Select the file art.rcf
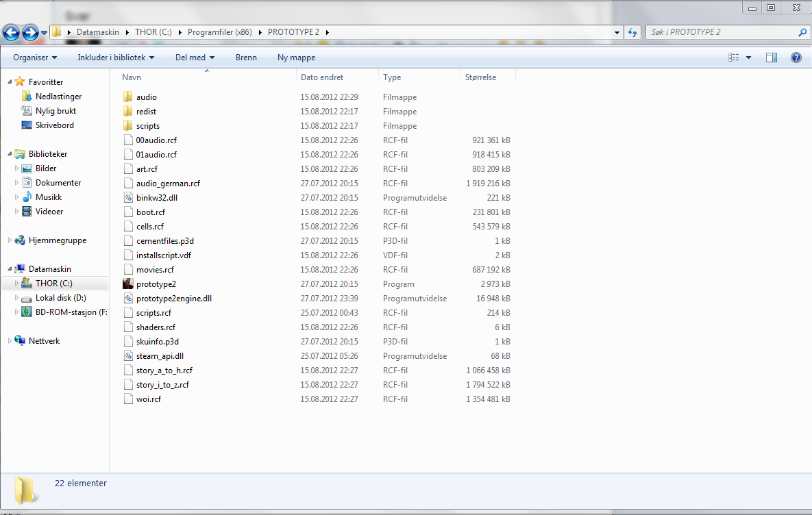 click(147, 169)
